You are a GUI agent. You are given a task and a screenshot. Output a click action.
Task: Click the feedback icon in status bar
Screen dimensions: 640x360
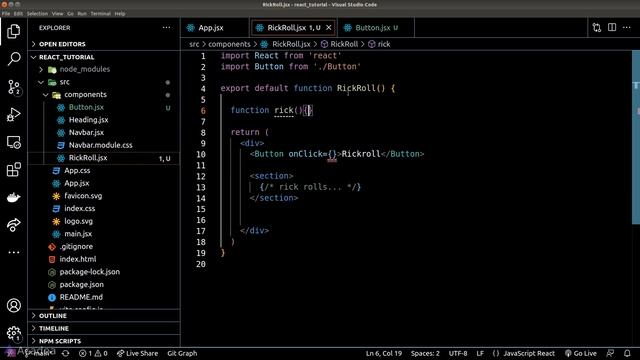tap(610, 353)
